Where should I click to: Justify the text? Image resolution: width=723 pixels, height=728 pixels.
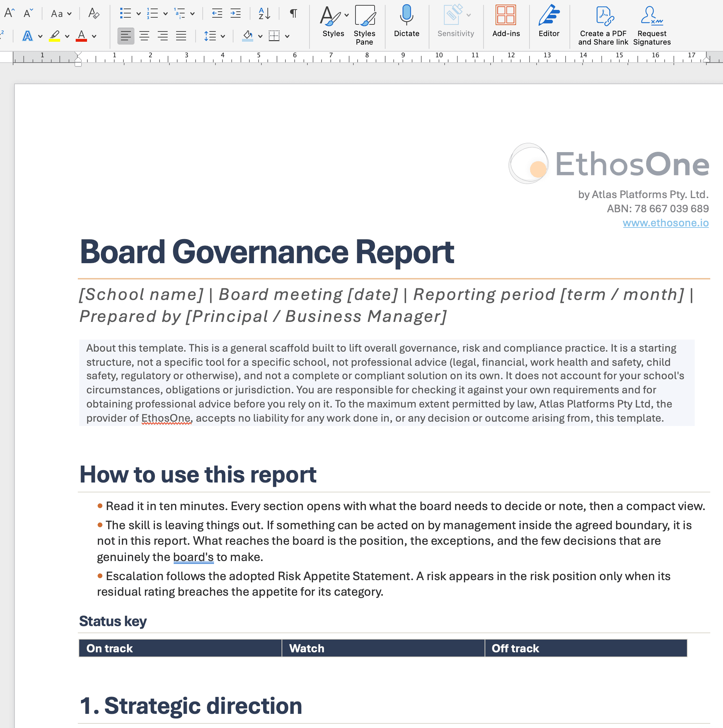(x=181, y=36)
